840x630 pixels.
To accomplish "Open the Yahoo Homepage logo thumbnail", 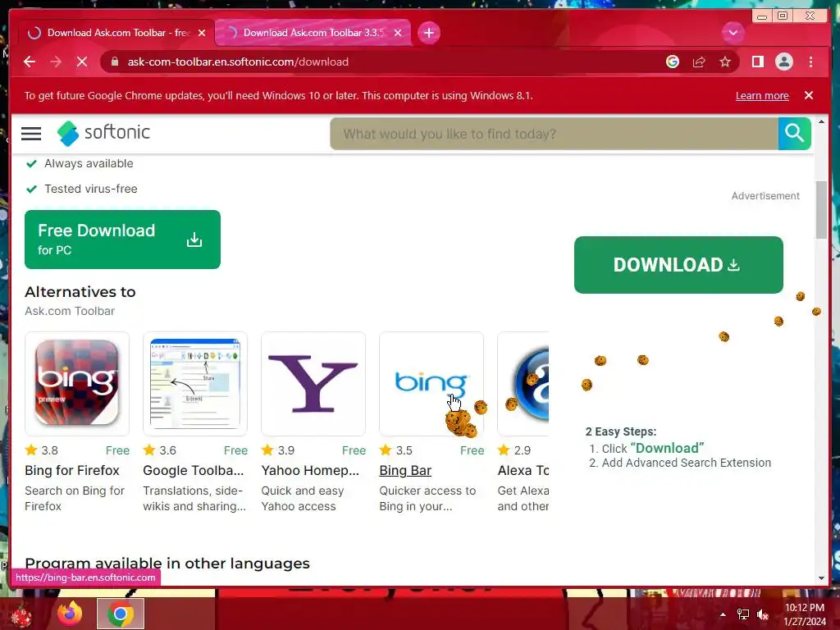I will pos(313,384).
